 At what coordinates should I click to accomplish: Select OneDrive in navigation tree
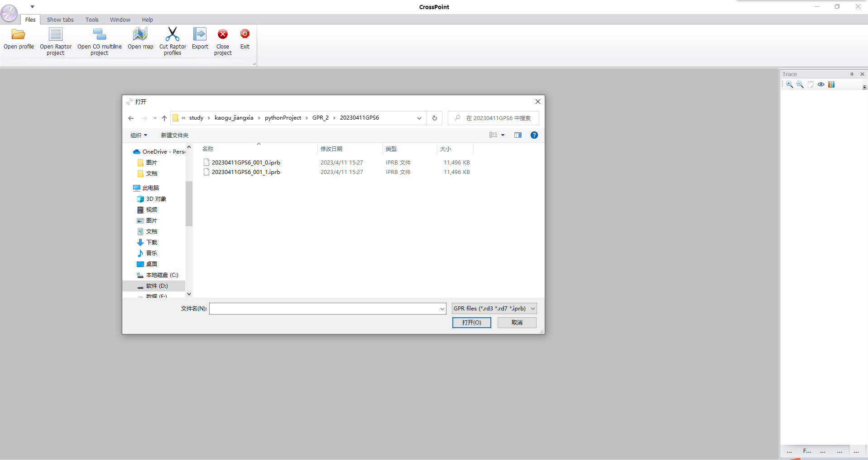click(159, 151)
